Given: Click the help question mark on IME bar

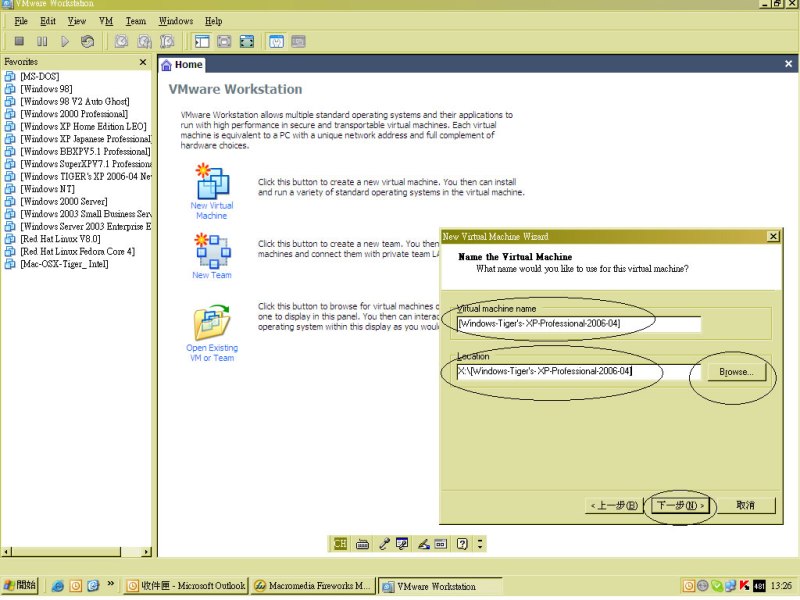Looking at the screenshot, I should click(462, 544).
